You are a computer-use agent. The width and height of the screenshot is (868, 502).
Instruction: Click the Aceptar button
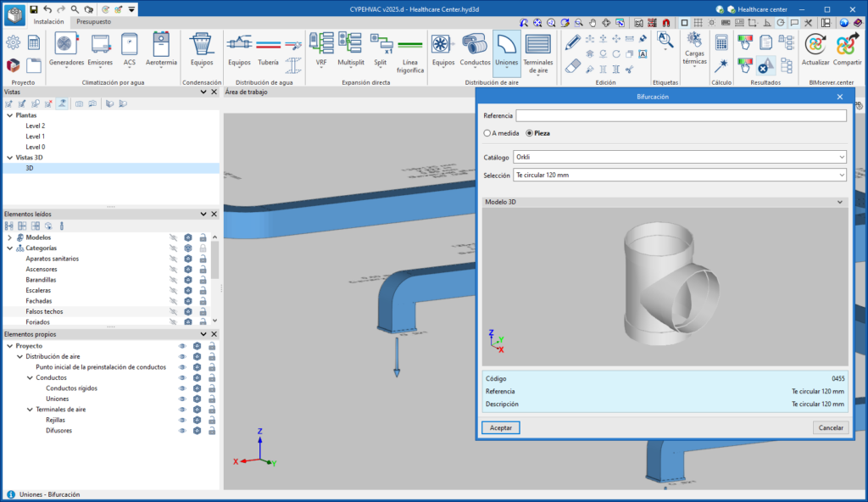501,428
